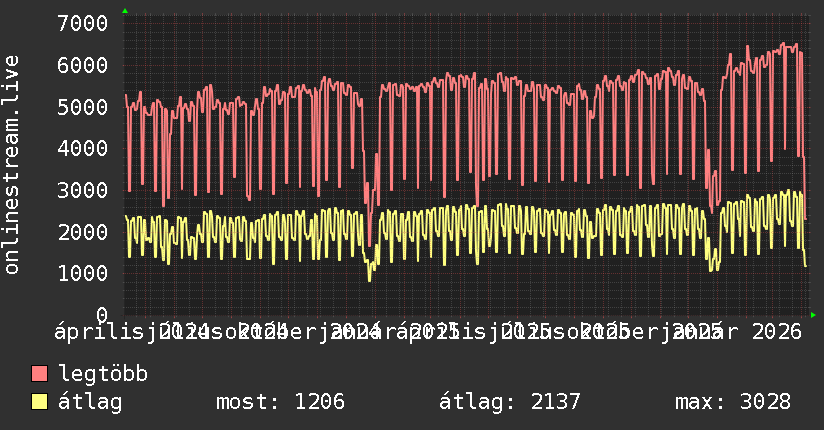The height and width of the screenshot is (430, 824).
Task: Click the most: 1206 value
Action: (281, 402)
